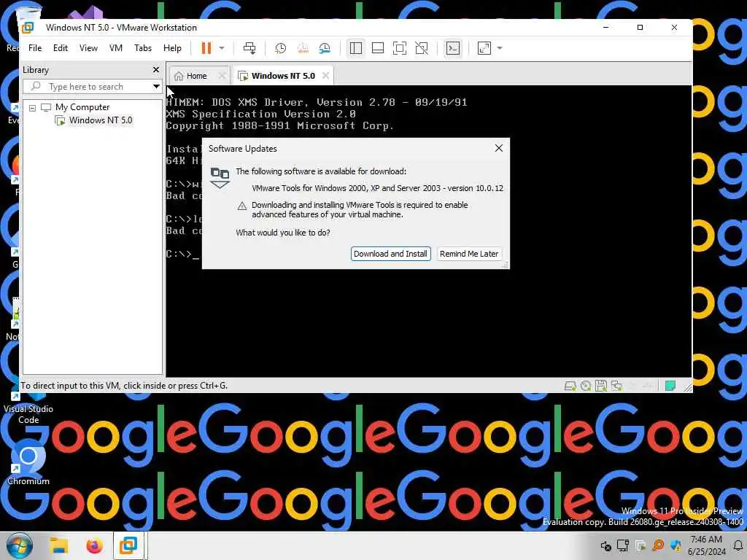Close the Software Updates dialog
The image size is (747, 560).
pyautogui.click(x=499, y=148)
